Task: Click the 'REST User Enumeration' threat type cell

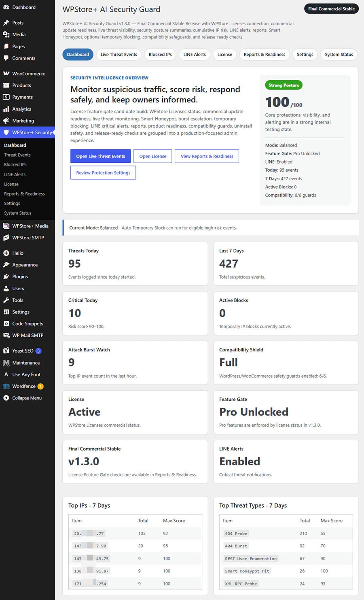Action: [x=251, y=559]
